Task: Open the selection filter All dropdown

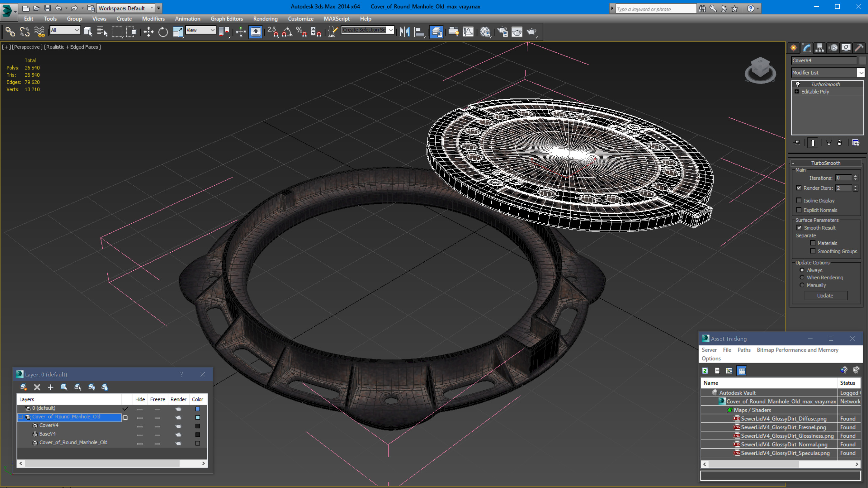Action: click(65, 30)
